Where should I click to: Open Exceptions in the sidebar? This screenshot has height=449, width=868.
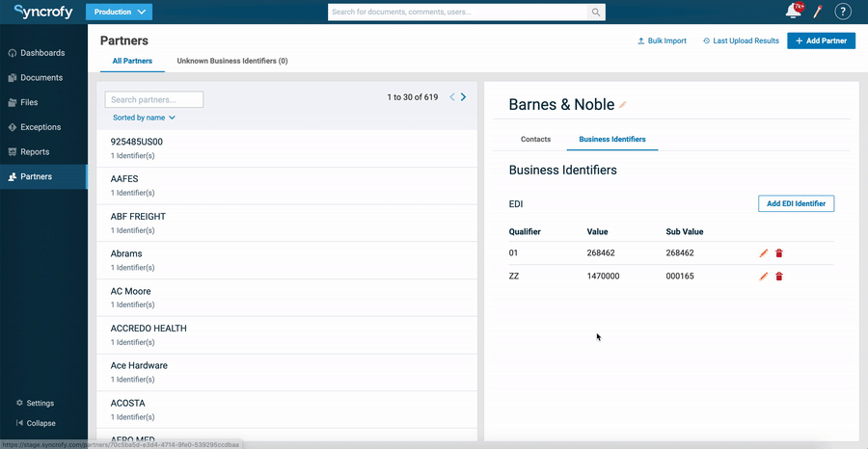coord(41,127)
